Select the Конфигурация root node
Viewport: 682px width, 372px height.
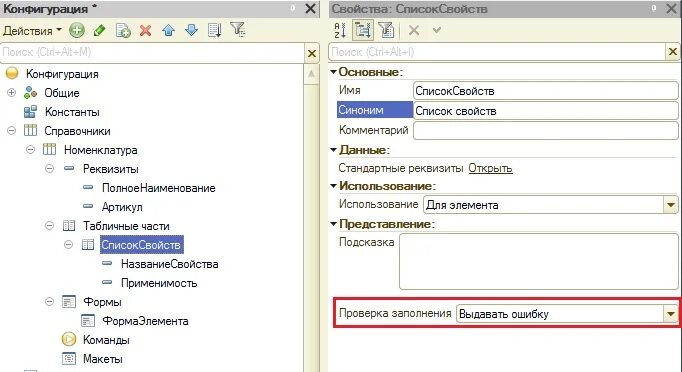coord(62,74)
